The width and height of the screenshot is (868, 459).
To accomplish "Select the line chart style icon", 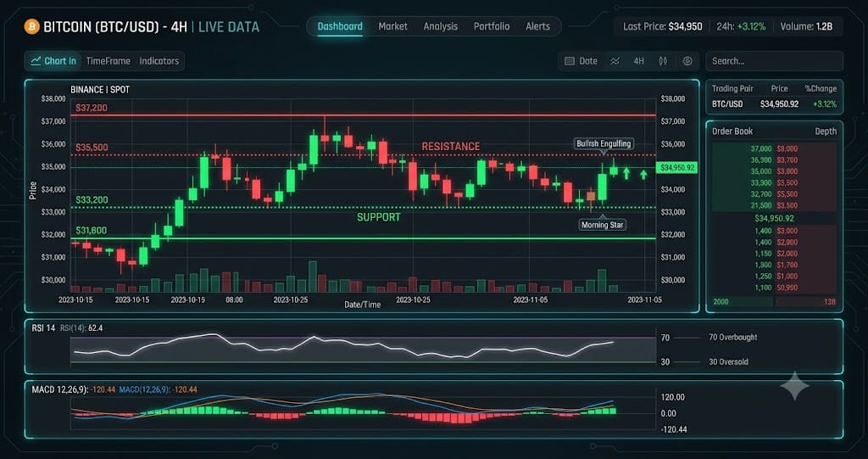I will pyautogui.click(x=615, y=61).
